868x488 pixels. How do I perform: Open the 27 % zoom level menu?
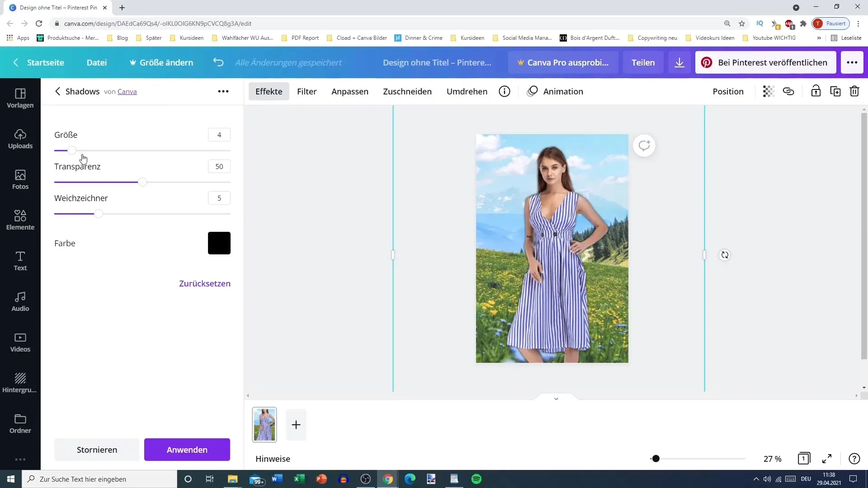773,459
